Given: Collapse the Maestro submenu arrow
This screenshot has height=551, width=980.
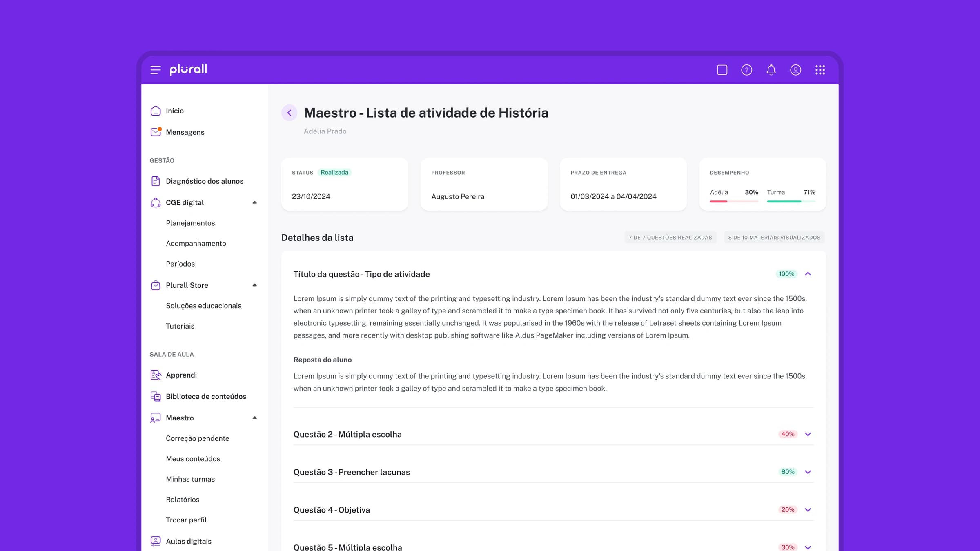Looking at the screenshot, I should tap(254, 418).
